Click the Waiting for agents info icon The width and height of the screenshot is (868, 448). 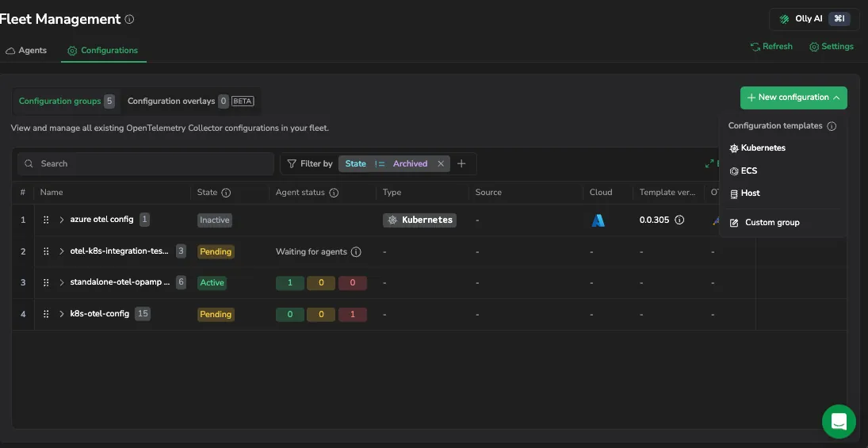click(356, 252)
